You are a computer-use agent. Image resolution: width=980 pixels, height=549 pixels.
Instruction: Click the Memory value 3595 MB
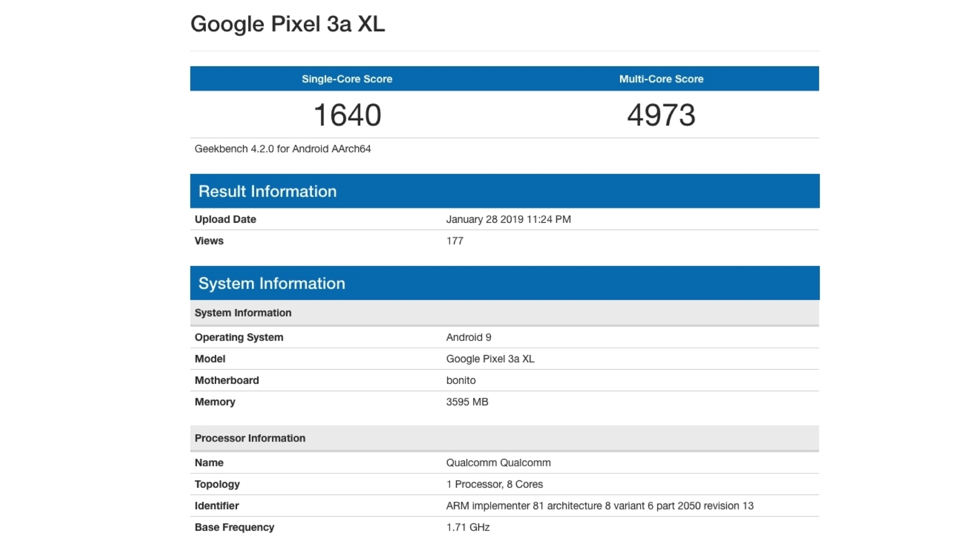click(x=467, y=402)
